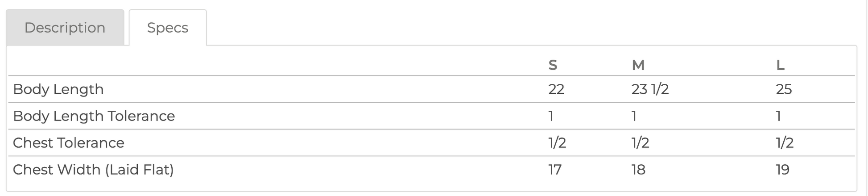The width and height of the screenshot is (868, 196).
Task: Click Chest Tolerance 1/2 value under L
Action: pyautogui.click(x=785, y=143)
